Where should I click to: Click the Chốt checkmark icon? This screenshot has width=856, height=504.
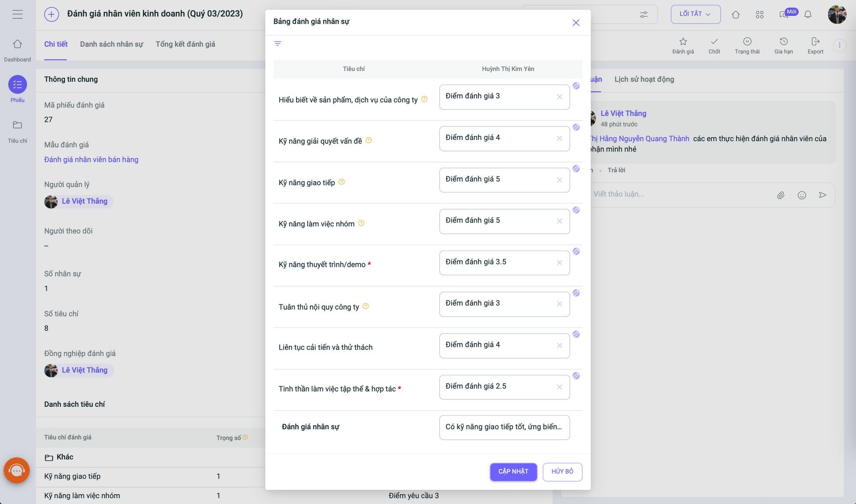714,41
